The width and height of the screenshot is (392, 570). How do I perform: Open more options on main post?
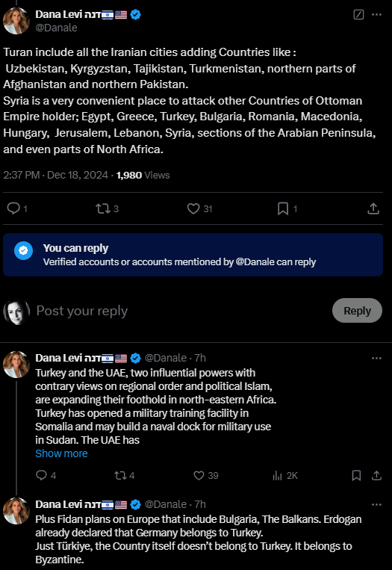(x=377, y=14)
